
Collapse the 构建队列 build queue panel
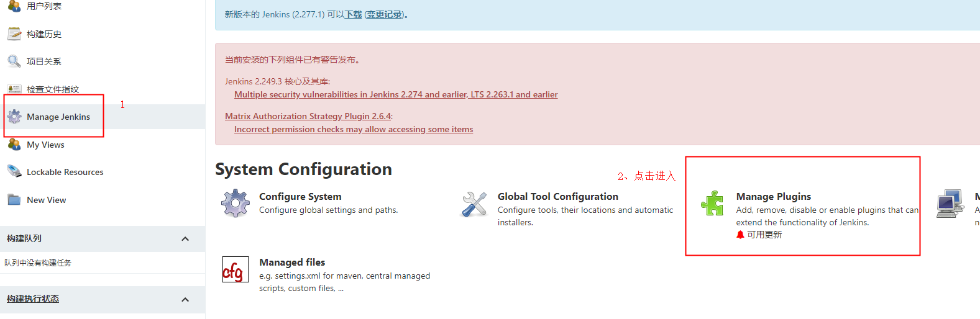(185, 239)
